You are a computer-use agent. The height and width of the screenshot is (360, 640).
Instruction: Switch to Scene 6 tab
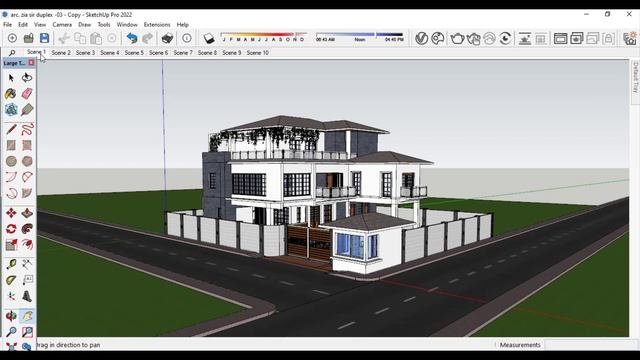click(x=158, y=53)
